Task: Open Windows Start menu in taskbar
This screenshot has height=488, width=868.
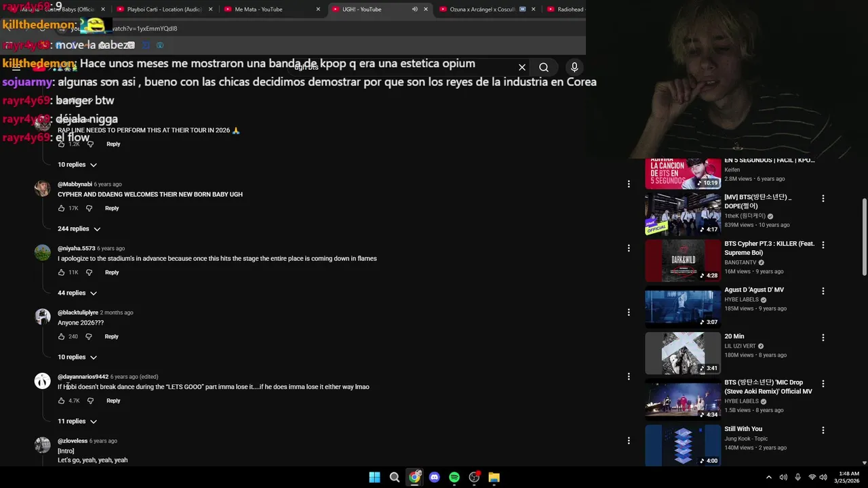Action: [x=374, y=477]
